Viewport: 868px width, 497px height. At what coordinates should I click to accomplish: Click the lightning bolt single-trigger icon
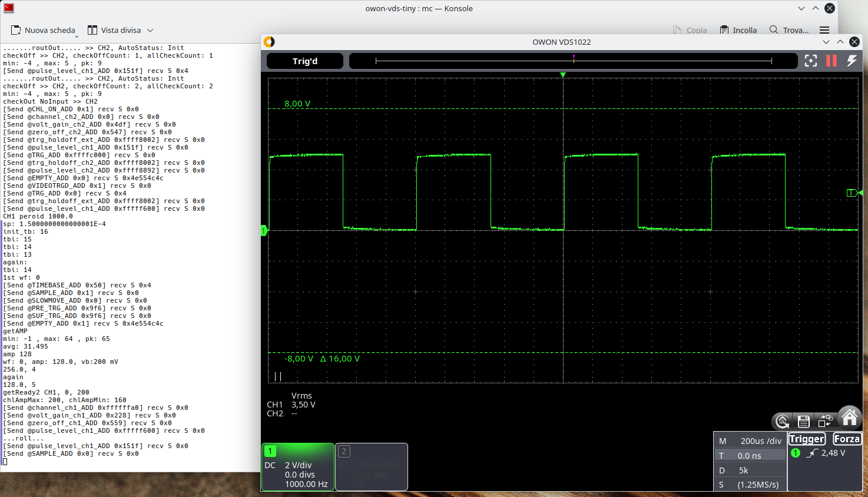coord(852,61)
